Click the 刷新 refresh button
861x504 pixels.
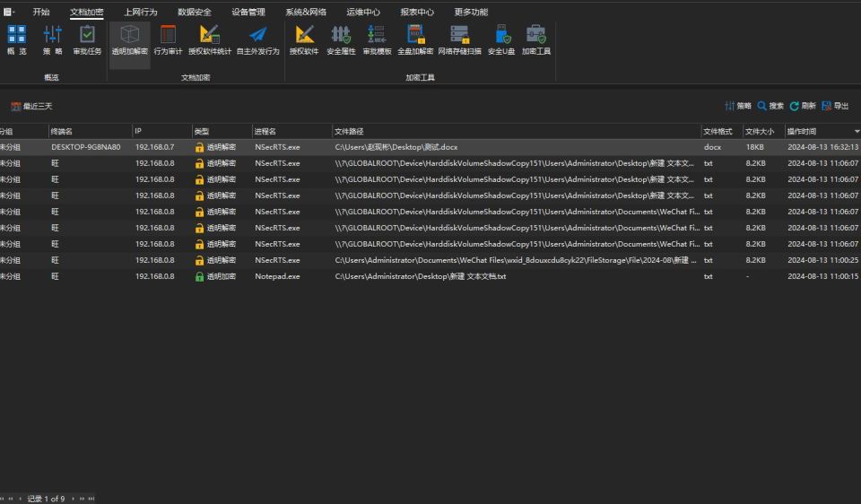(x=803, y=106)
